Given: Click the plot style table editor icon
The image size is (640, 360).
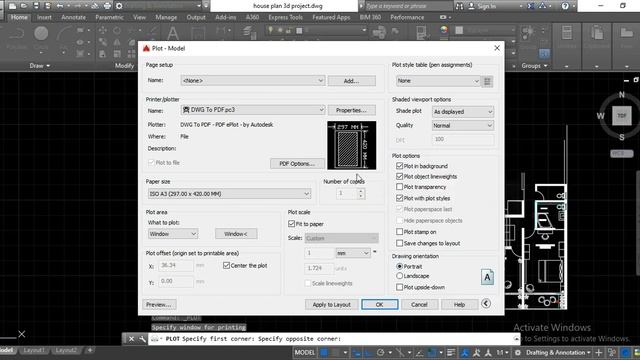Looking at the screenshot, I should pyautogui.click(x=487, y=81).
